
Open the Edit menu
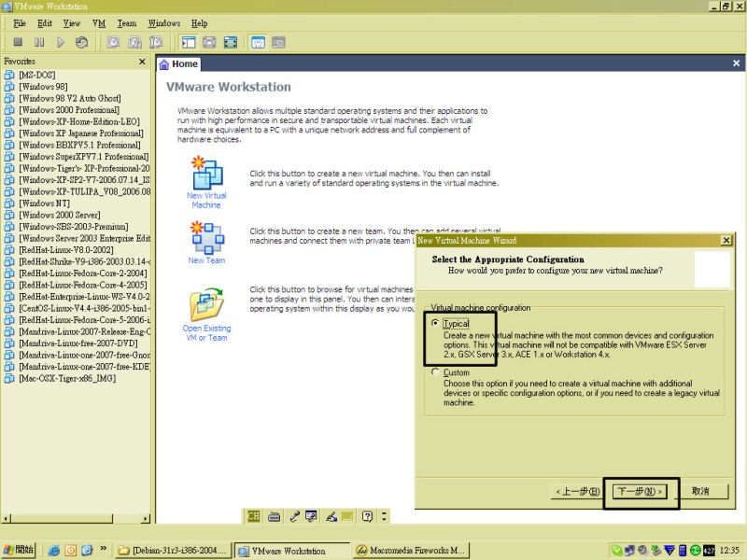point(45,23)
